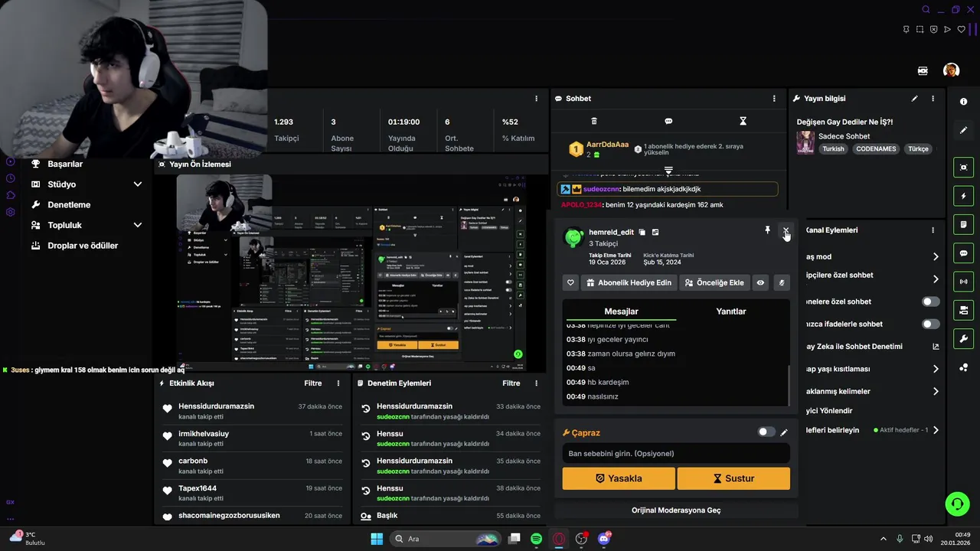The height and width of the screenshot is (551, 980).
Task: Click the pencil icon in right sidebar
Action: (963, 130)
